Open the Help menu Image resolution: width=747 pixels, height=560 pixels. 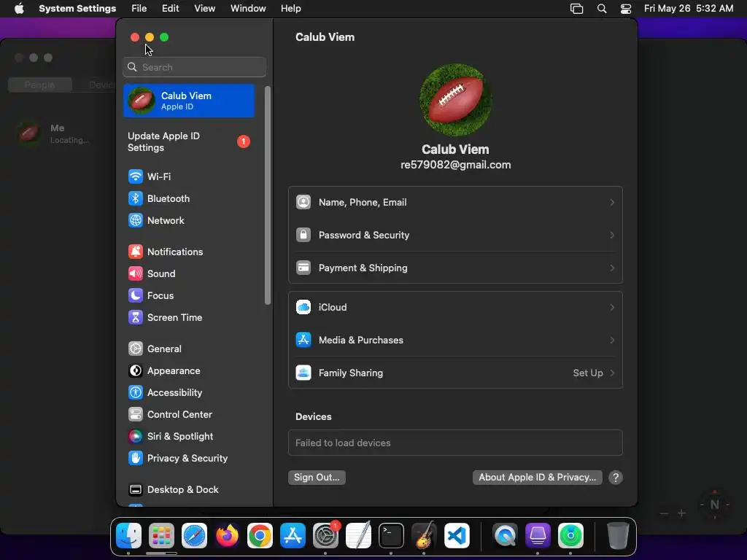(290, 9)
